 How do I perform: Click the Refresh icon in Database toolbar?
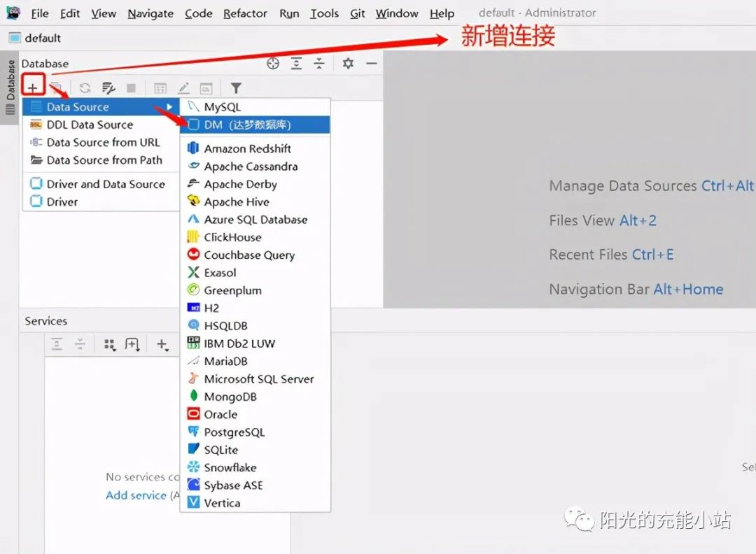[85, 87]
